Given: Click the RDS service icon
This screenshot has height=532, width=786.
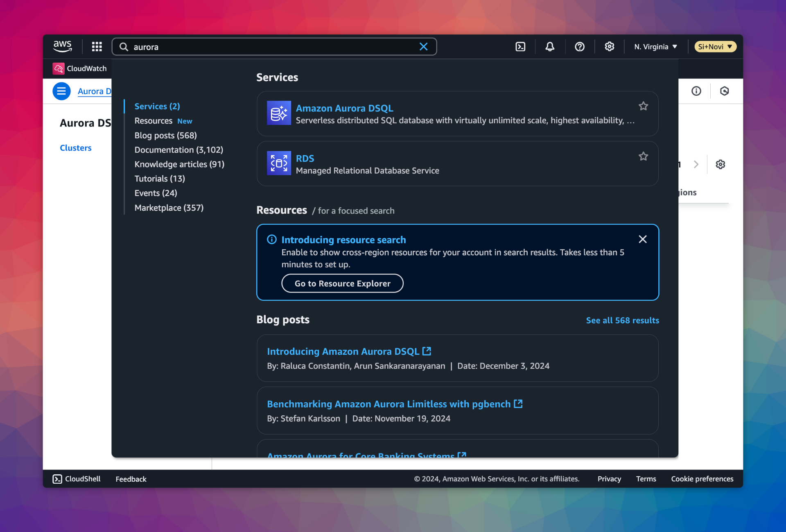Looking at the screenshot, I should tap(279, 163).
